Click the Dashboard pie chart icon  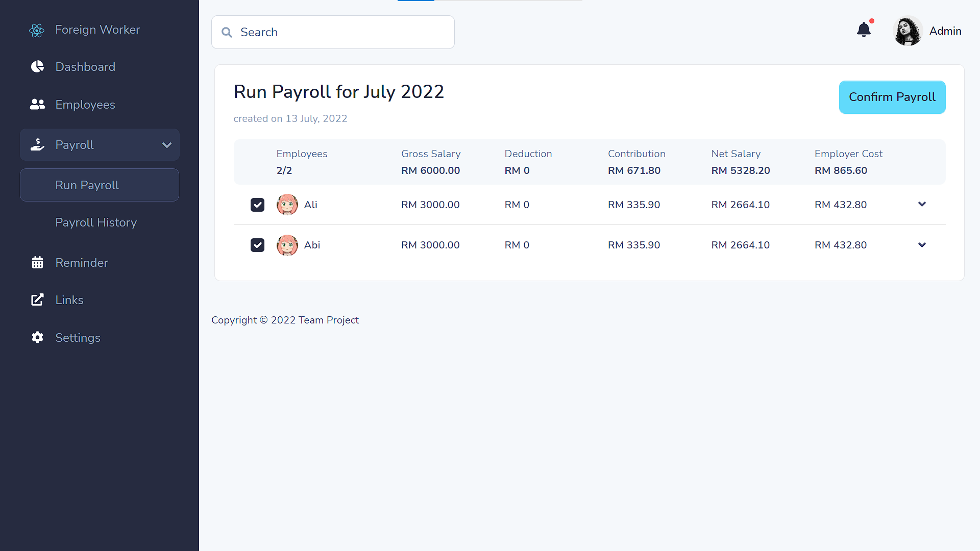(x=37, y=67)
